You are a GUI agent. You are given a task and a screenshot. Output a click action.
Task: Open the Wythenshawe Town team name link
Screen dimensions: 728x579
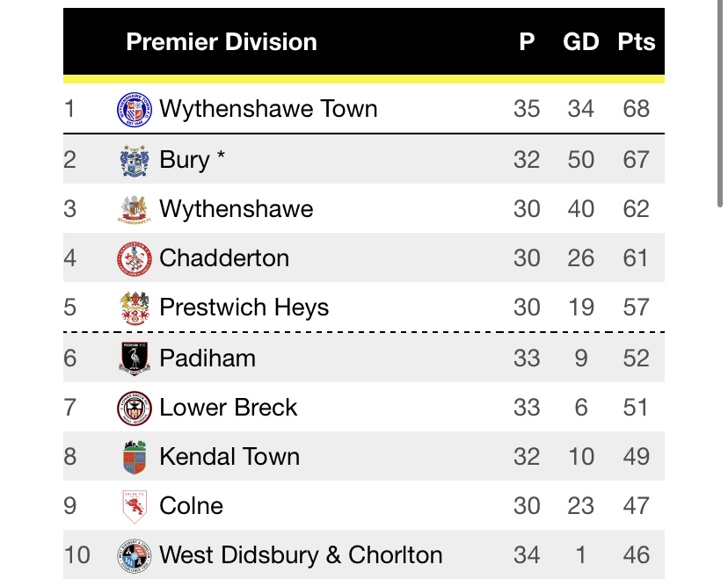tap(268, 109)
